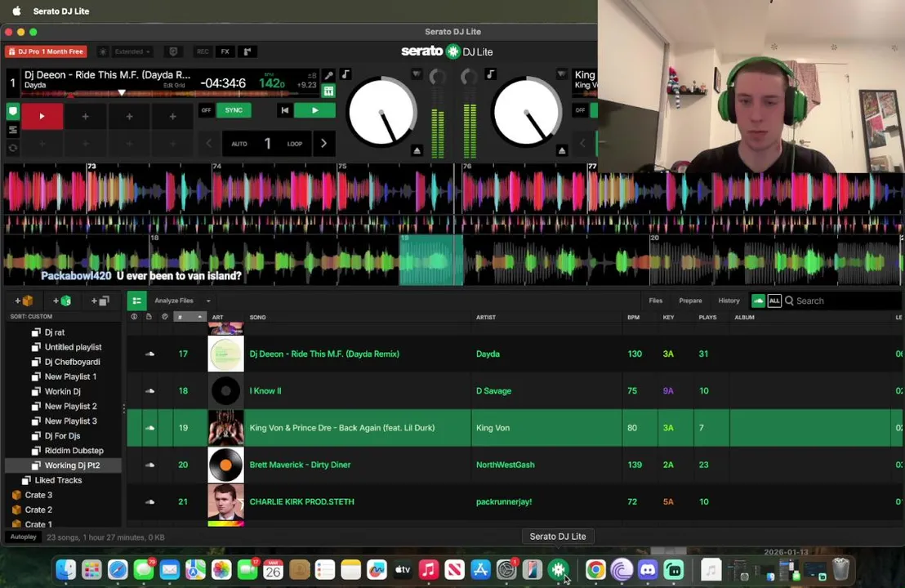Select the cue points tab icon on deck 1
This screenshot has width=905, height=588.
point(12,111)
